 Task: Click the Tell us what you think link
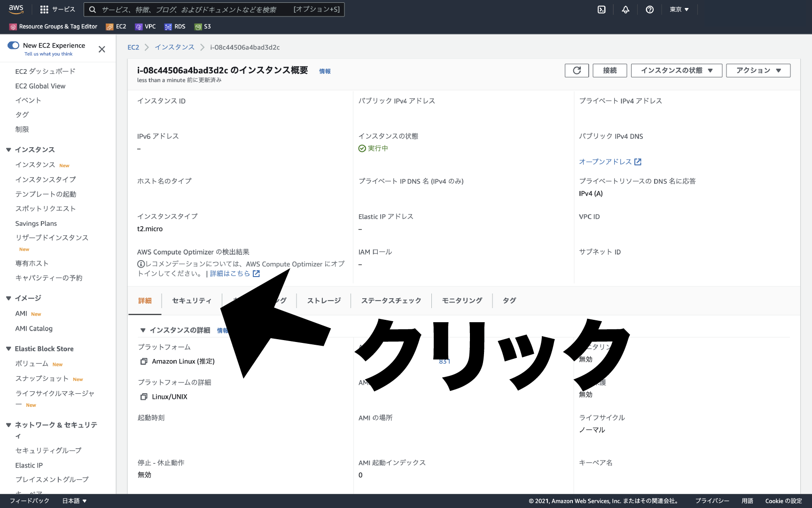(x=48, y=54)
